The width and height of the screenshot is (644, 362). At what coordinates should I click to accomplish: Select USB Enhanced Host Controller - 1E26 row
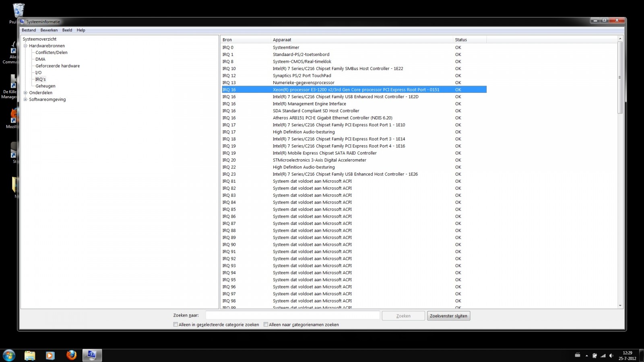pyautogui.click(x=354, y=174)
